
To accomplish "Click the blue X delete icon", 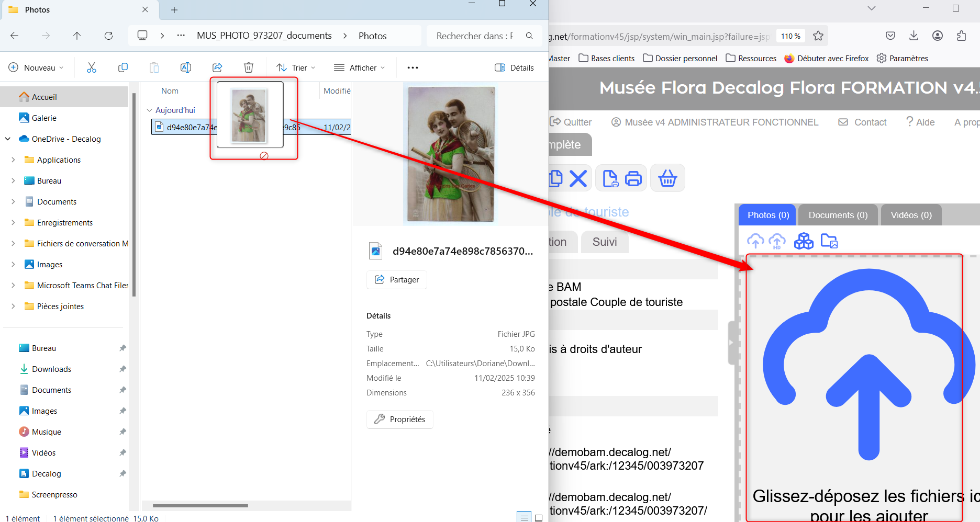I will (x=578, y=178).
